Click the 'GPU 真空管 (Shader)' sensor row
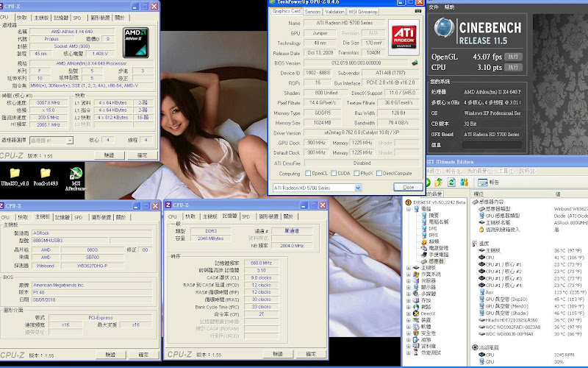Image resolution: width=588 pixels, height=368 pixels. pyautogui.click(x=531, y=313)
